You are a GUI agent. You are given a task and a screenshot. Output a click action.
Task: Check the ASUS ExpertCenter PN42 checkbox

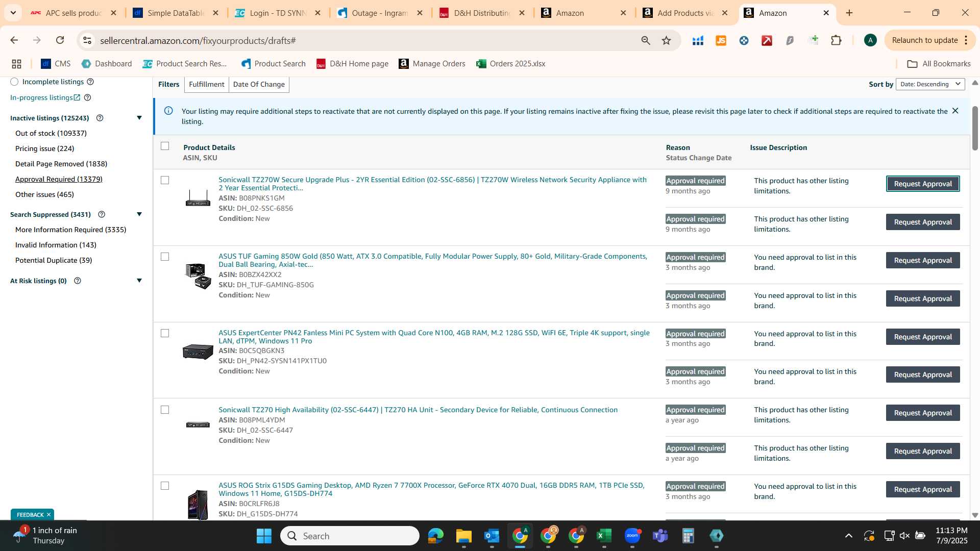click(x=165, y=333)
